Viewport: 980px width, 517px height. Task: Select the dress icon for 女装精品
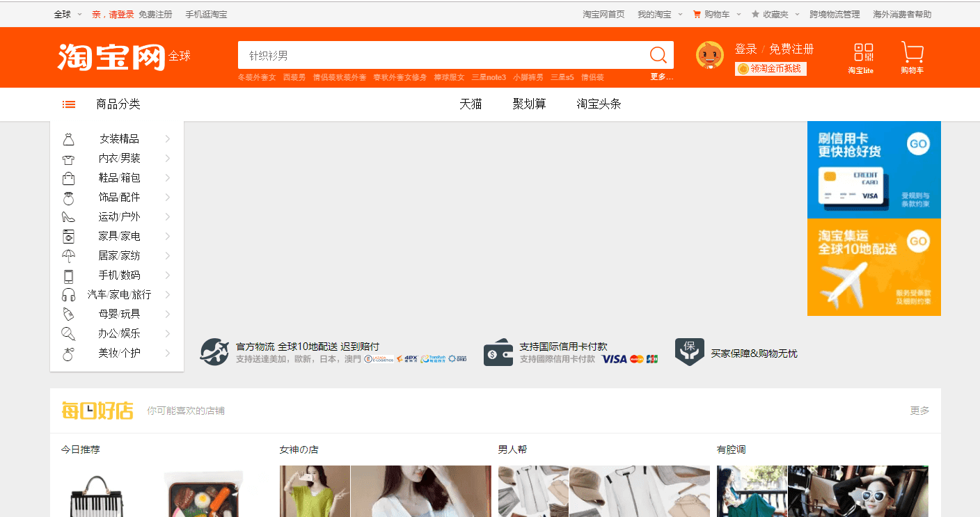[68, 139]
